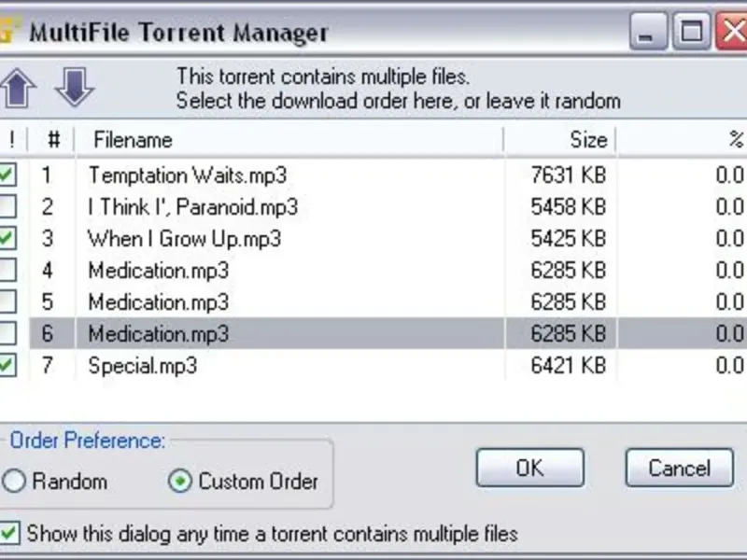
Task: Move selected file down with the down arrow
Action: coord(75,86)
